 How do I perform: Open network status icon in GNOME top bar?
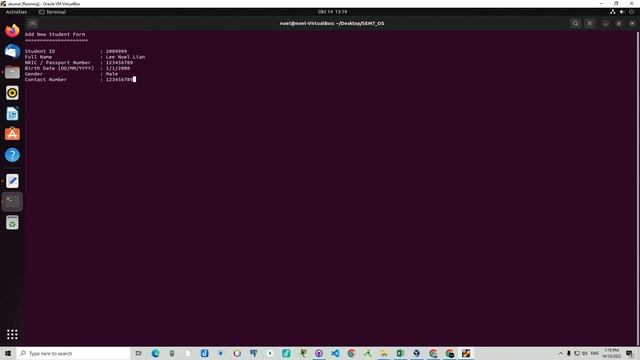613,12
